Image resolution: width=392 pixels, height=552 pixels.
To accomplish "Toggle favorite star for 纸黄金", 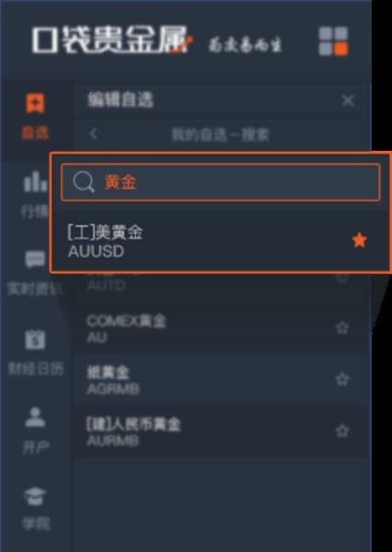I will [342, 379].
